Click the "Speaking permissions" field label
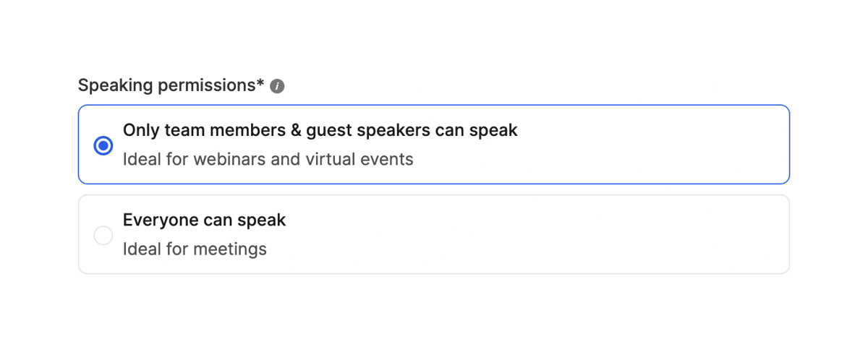The height and width of the screenshot is (352, 868). 166,85
